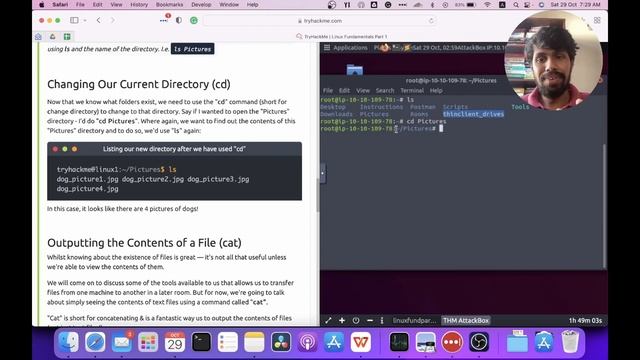The width and height of the screenshot is (640, 360).
Task: Open the Bookmarks menu
Action: point(169,5)
